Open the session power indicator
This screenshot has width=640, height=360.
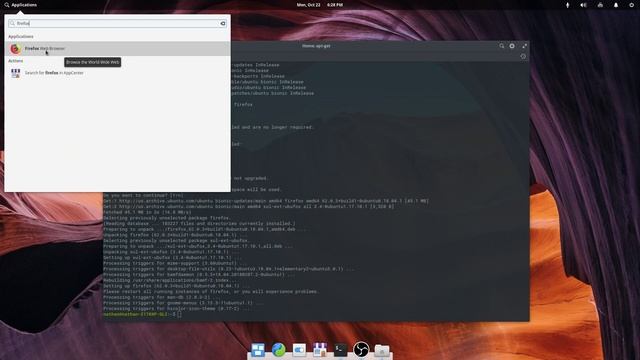point(631,5)
